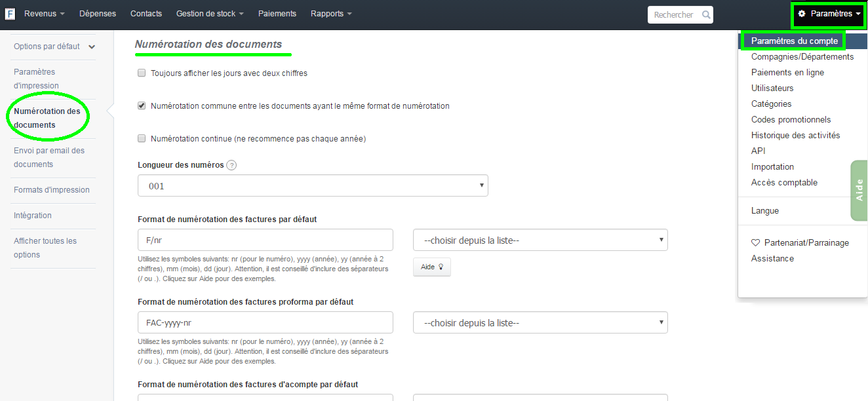Open Envoi par email des documents link
This screenshot has height=401, width=868.
click(x=49, y=157)
